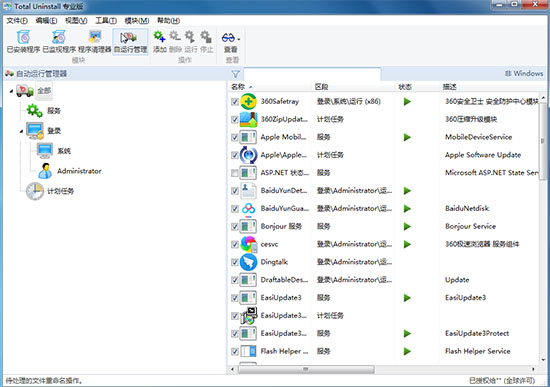Enable the ASP.NET 状态 service checkbox
This screenshot has width=550, height=387.
point(235,173)
